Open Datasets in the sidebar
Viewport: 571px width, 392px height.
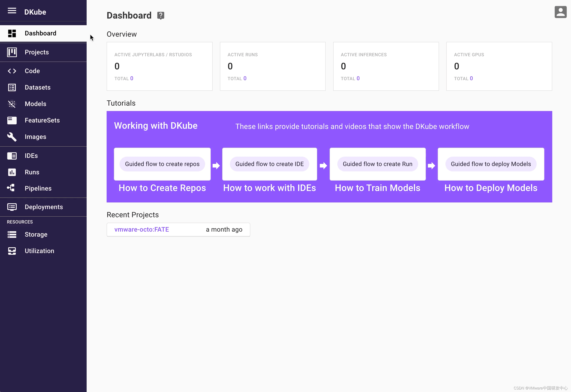(43, 87)
